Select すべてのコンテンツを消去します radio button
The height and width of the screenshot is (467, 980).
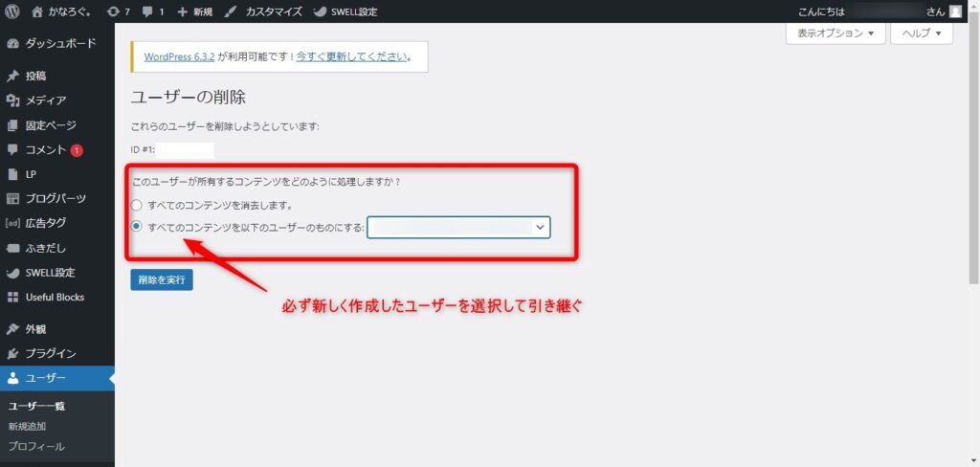137,205
